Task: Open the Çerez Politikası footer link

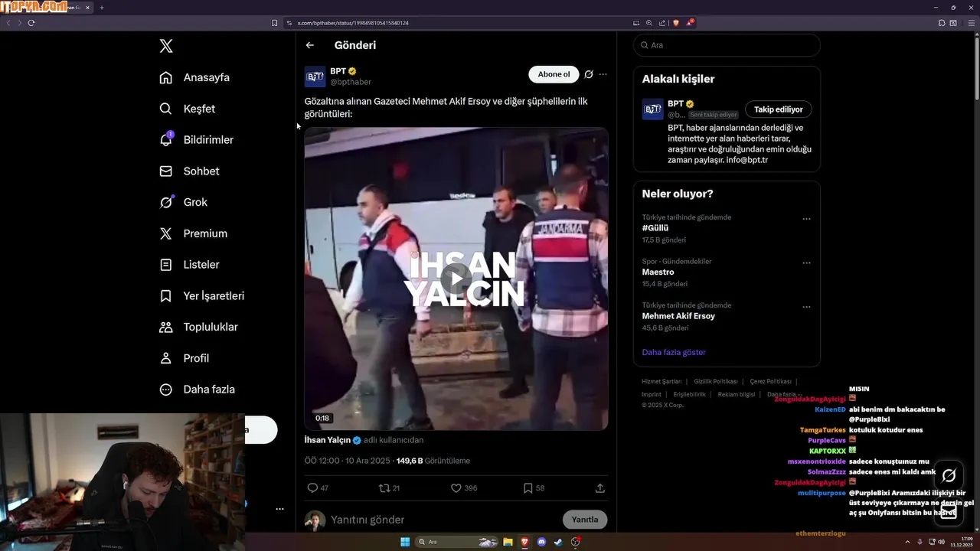Action: point(770,381)
